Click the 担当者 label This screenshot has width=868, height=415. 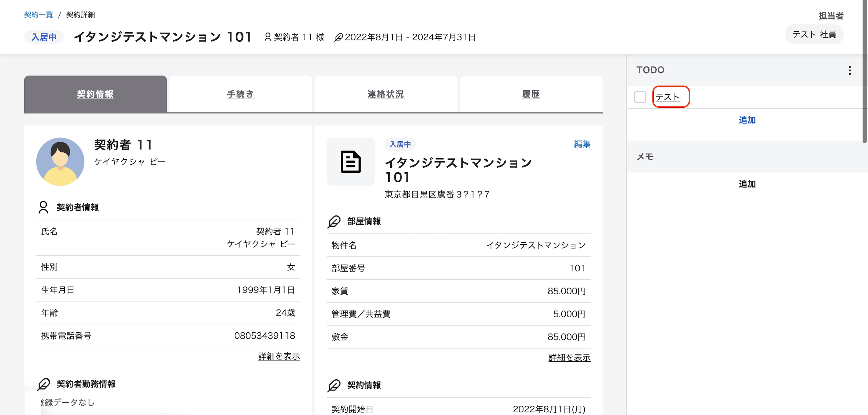[831, 15]
